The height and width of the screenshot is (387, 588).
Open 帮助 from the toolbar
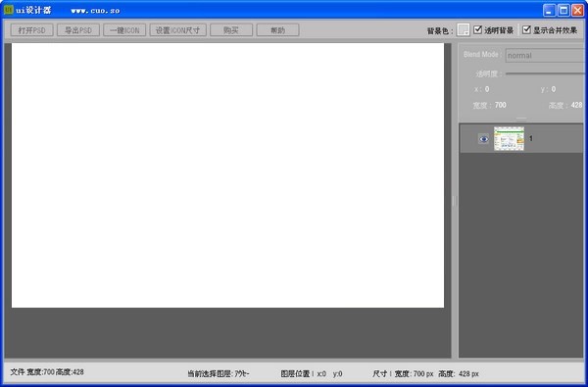click(x=277, y=30)
